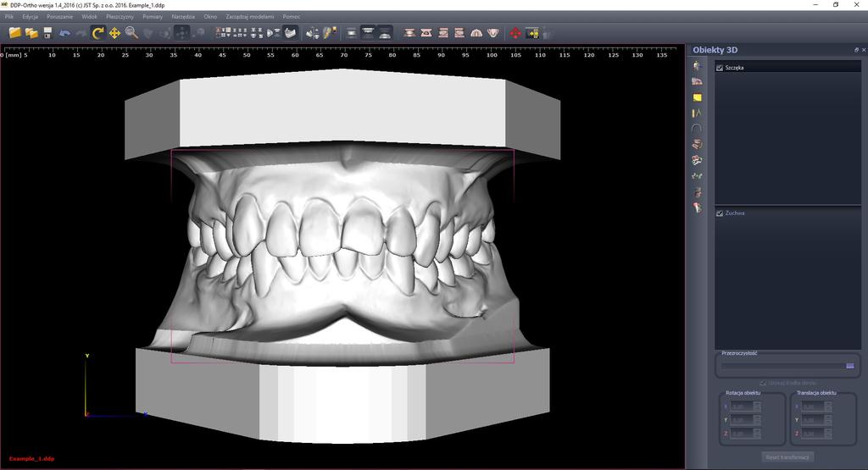Viewport: 868px width, 470px height.
Task: Uncheck the Szczęka visibility checkbox
Action: (x=720, y=68)
